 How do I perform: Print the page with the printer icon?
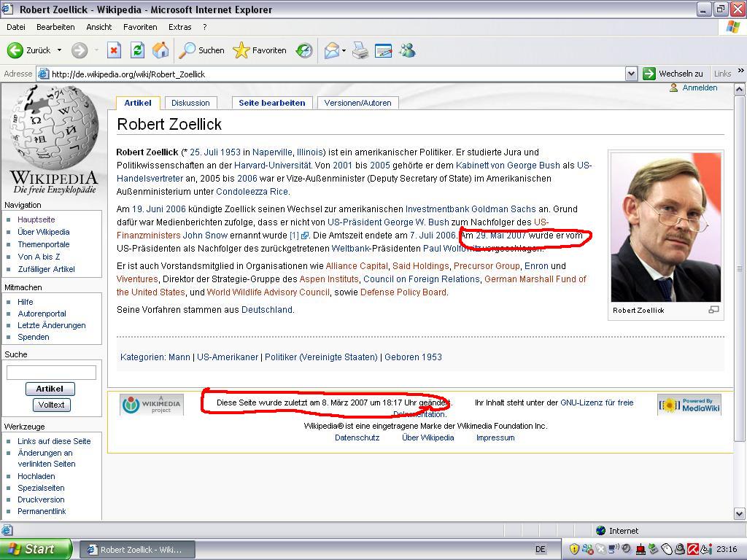click(360, 50)
